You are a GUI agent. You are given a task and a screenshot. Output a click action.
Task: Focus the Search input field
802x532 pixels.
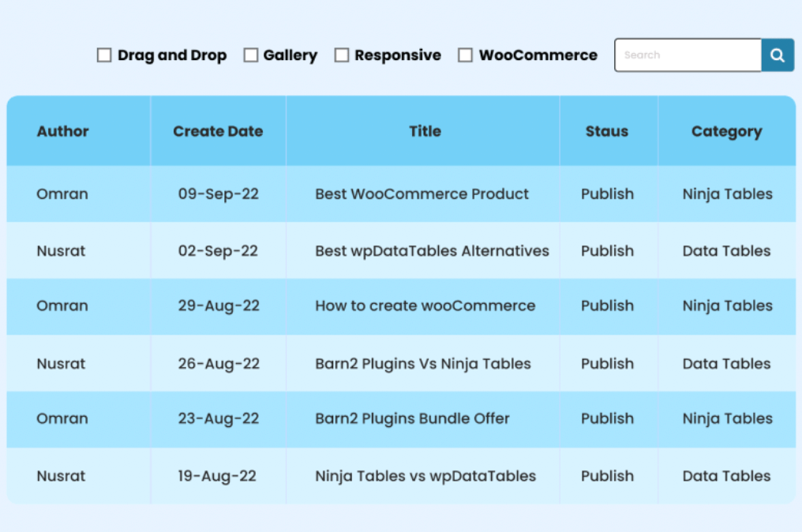coord(688,55)
